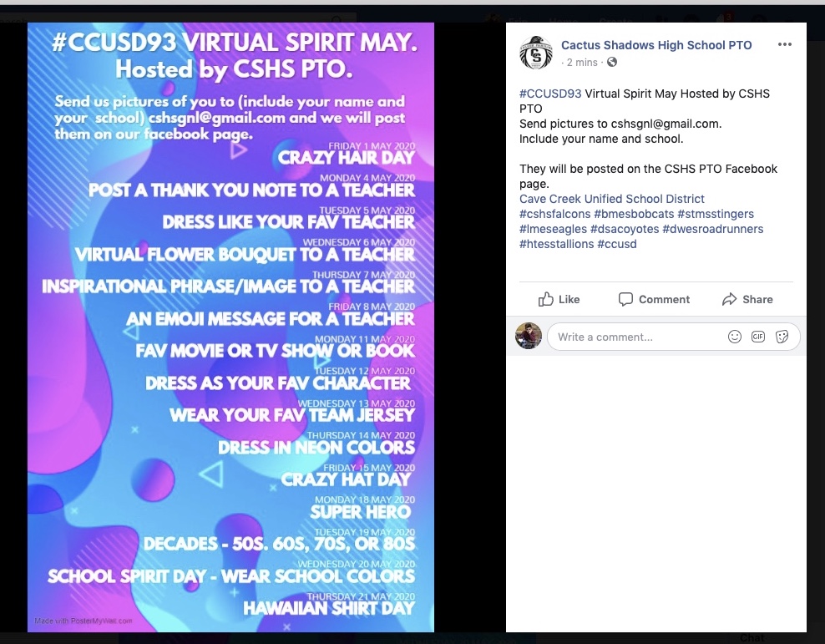Open the #cshsfalcons hashtag
Image resolution: width=825 pixels, height=644 pixels.
coord(555,214)
